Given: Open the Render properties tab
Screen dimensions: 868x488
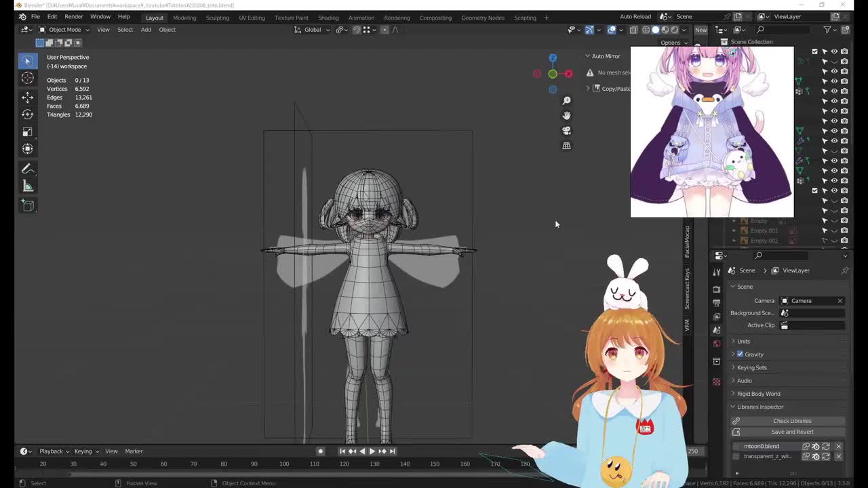Looking at the screenshot, I should pos(716,289).
